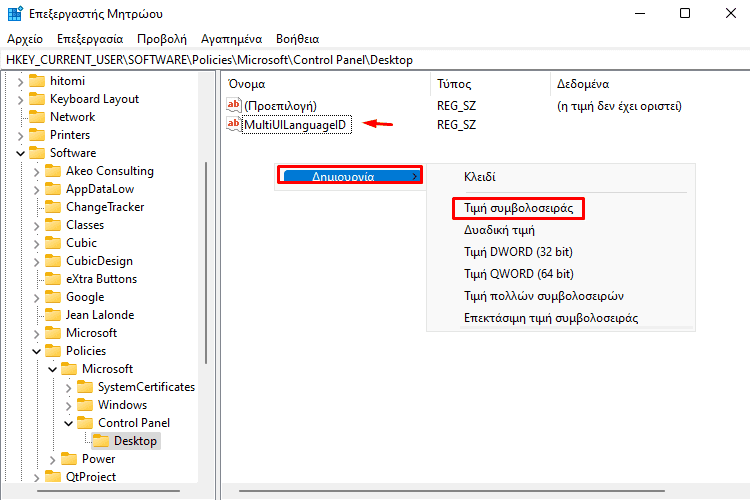750x500 pixels.
Task: Select the Microsoft key under Policies
Action: coord(108,369)
